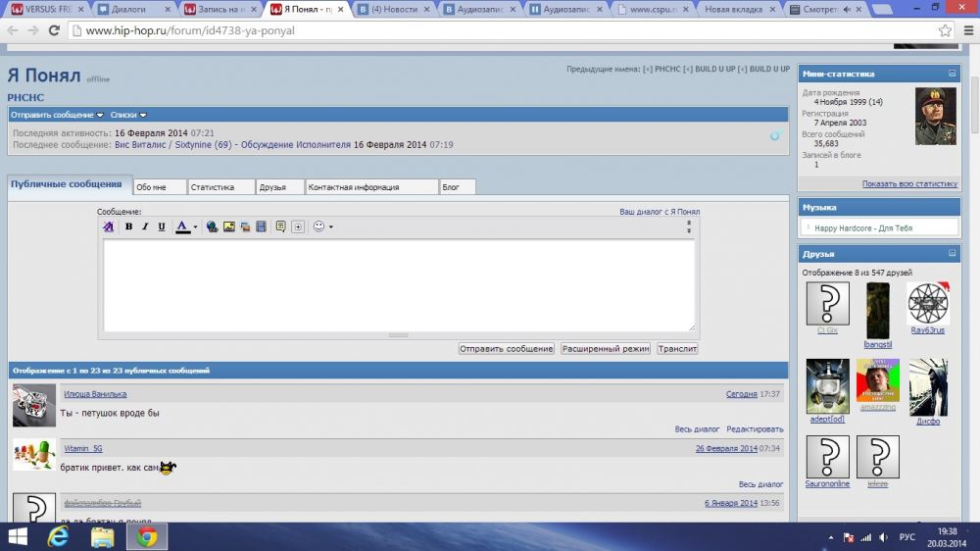The height and width of the screenshot is (551, 980).
Task: Open Vitamin_5G profile link
Action: [x=83, y=448]
